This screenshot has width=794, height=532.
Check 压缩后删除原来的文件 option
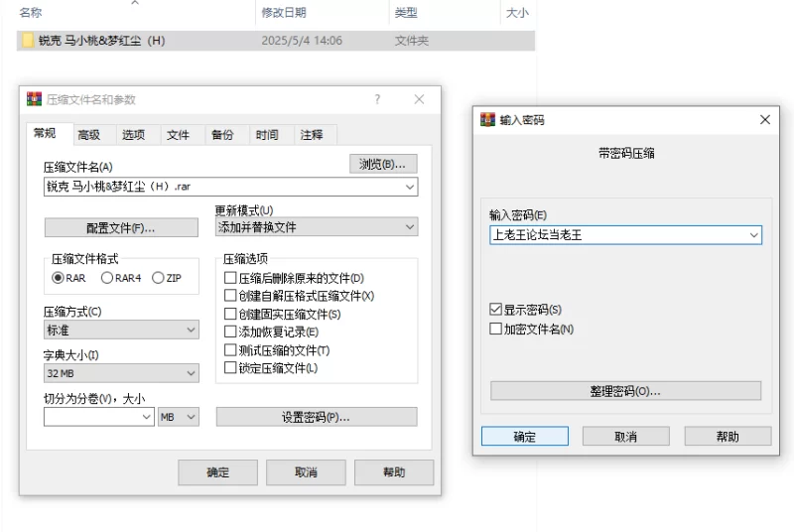(x=231, y=278)
